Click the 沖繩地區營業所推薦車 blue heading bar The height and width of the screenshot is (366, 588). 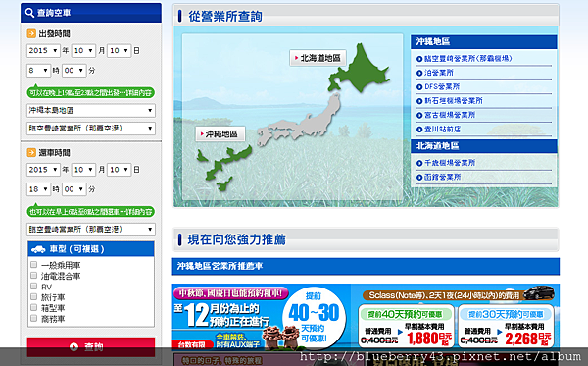click(366, 266)
